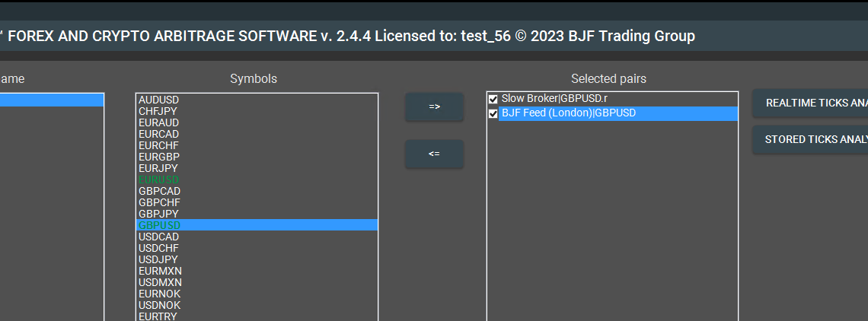Uncheck the Slow Broker|GBPUSD.r checkbox
868x321 pixels.
[x=493, y=99]
